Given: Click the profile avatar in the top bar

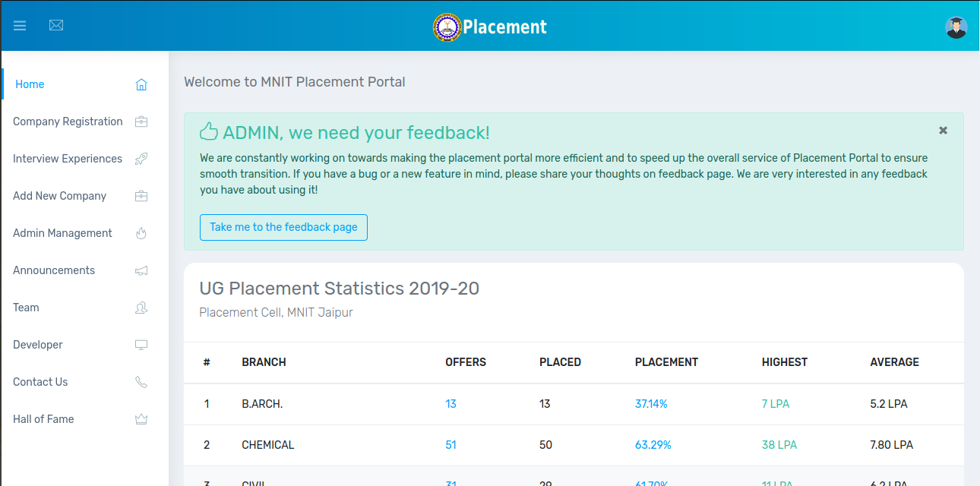Looking at the screenshot, I should click(x=956, y=27).
